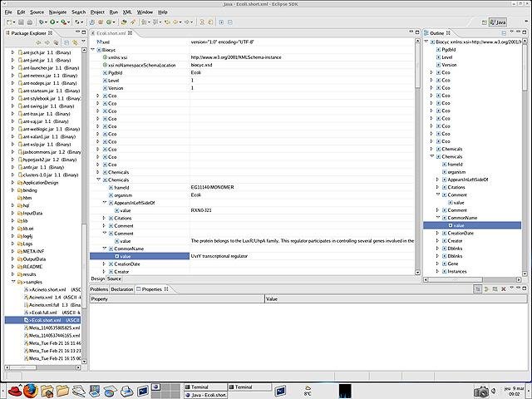Switch to second Terminal taskbar button
This screenshot has width=532, height=399.
pos(249,387)
